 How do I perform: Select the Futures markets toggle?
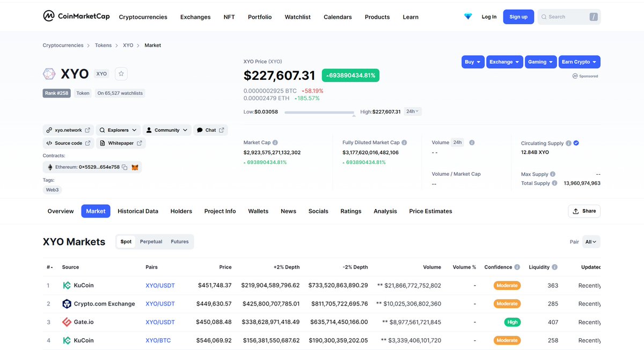click(x=180, y=242)
